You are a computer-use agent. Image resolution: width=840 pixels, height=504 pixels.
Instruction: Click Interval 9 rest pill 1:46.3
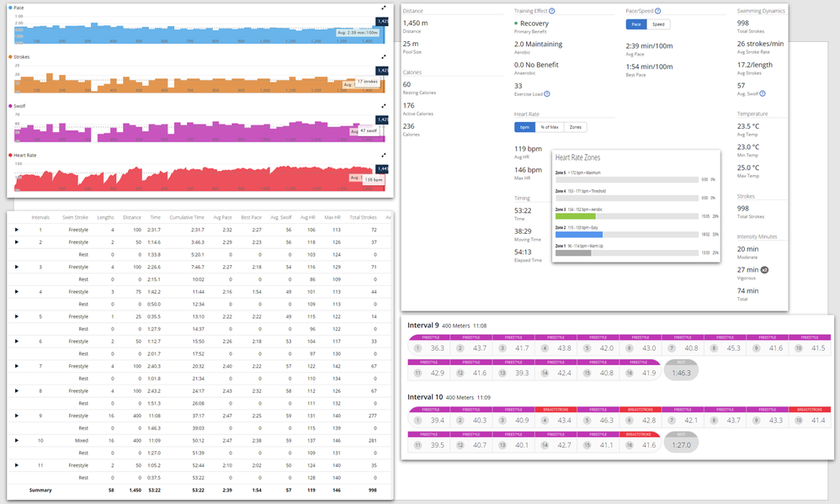681,370
